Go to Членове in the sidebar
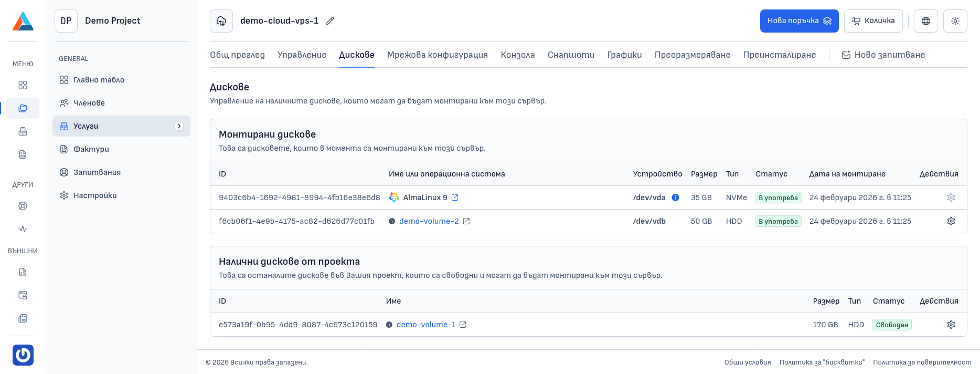This screenshot has width=980, height=374. 89,103
